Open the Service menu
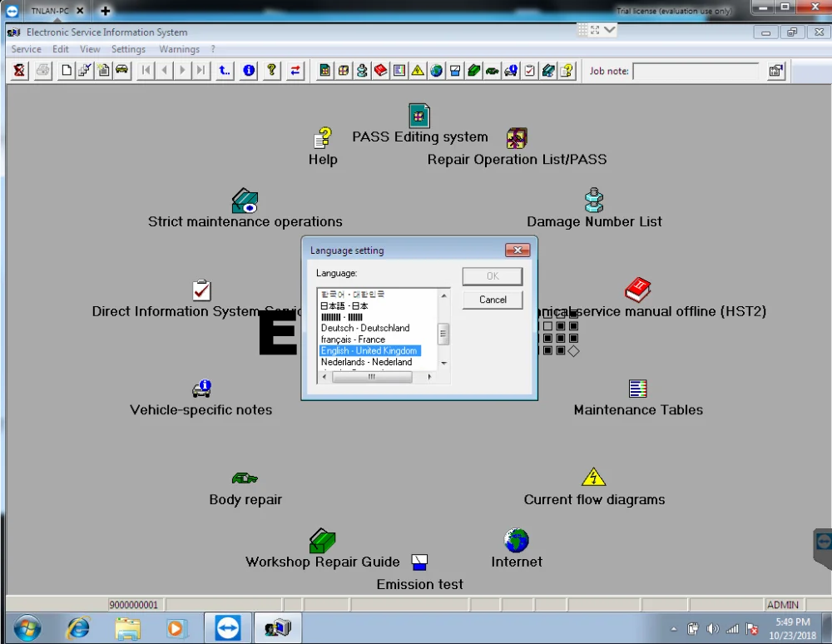 point(26,49)
